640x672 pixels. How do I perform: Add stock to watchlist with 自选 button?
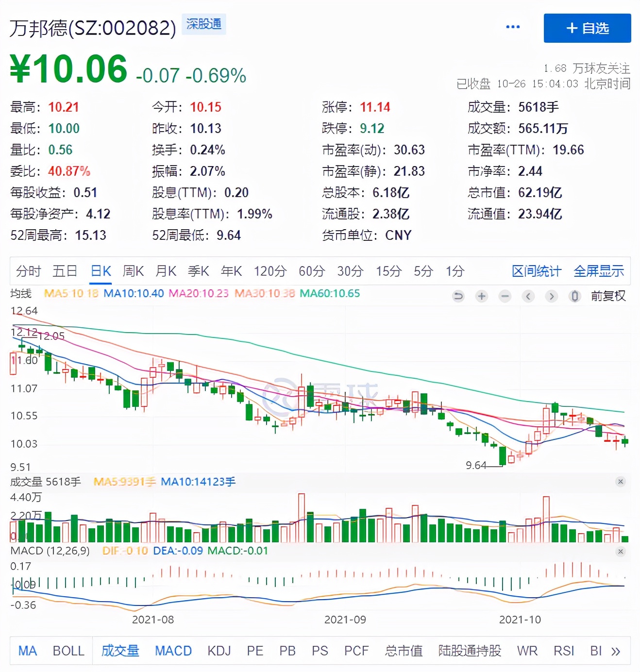point(587,28)
